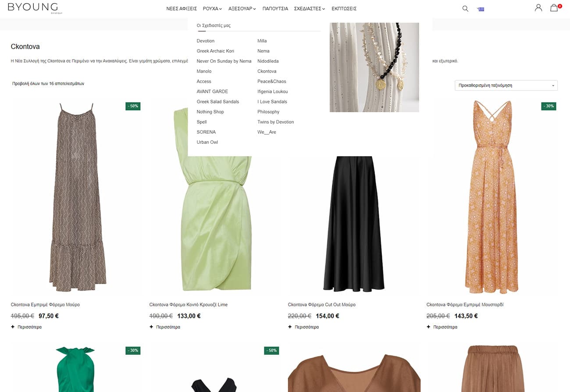The image size is (570, 392).
Task: Open the user account icon
Action: coord(538,8)
